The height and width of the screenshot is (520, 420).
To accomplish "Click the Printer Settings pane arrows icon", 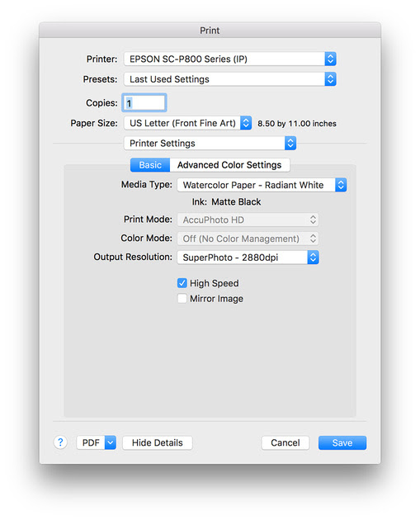I will (290, 144).
